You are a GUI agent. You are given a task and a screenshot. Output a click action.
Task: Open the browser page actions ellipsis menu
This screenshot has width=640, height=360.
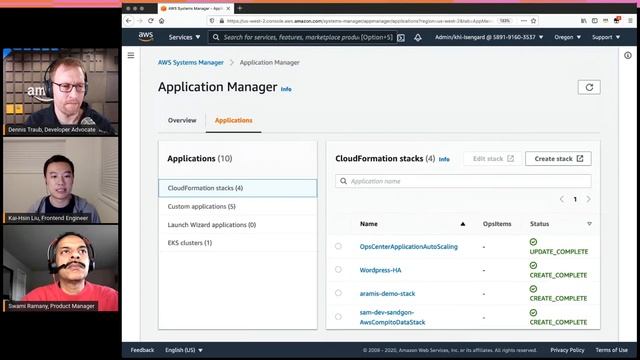(x=524, y=20)
